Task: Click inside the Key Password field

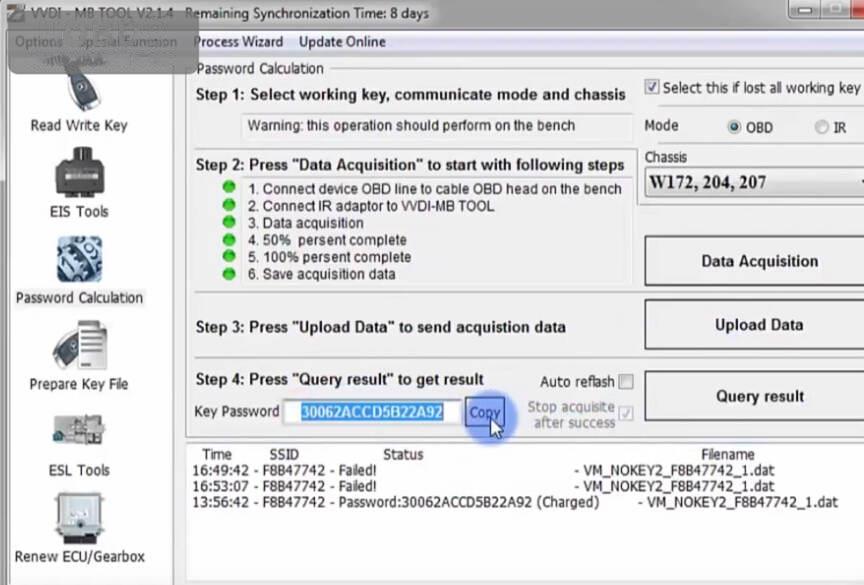Action: [372, 412]
